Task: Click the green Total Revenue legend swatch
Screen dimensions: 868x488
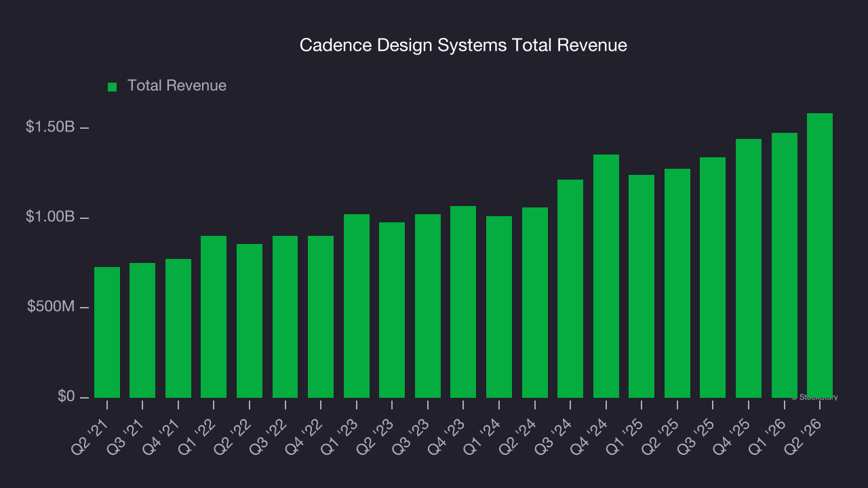Action: (x=113, y=87)
